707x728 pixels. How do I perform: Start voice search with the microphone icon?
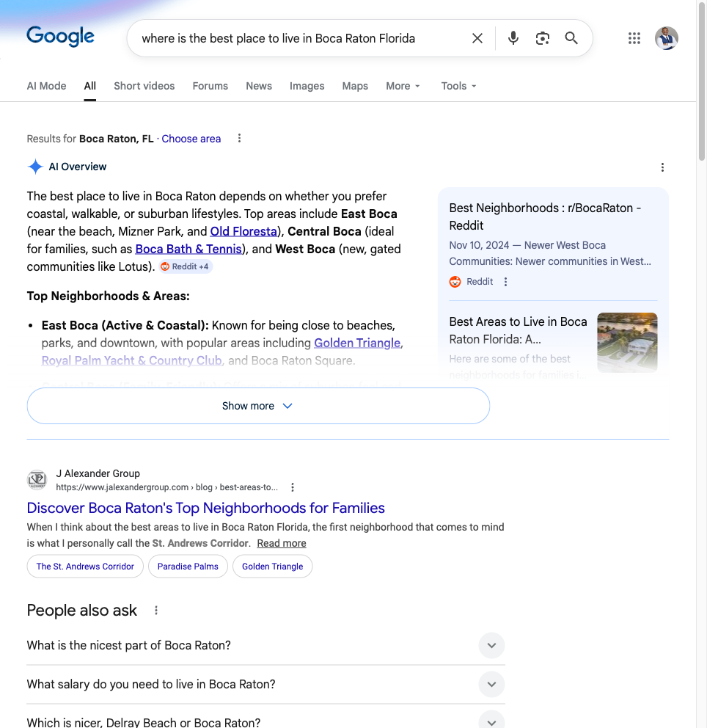513,37
